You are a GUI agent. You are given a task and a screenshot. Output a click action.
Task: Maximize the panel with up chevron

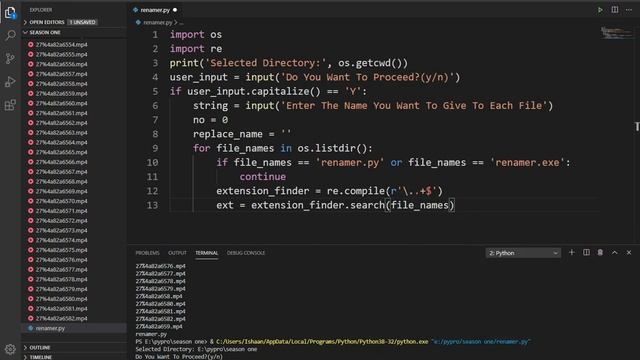click(x=615, y=253)
